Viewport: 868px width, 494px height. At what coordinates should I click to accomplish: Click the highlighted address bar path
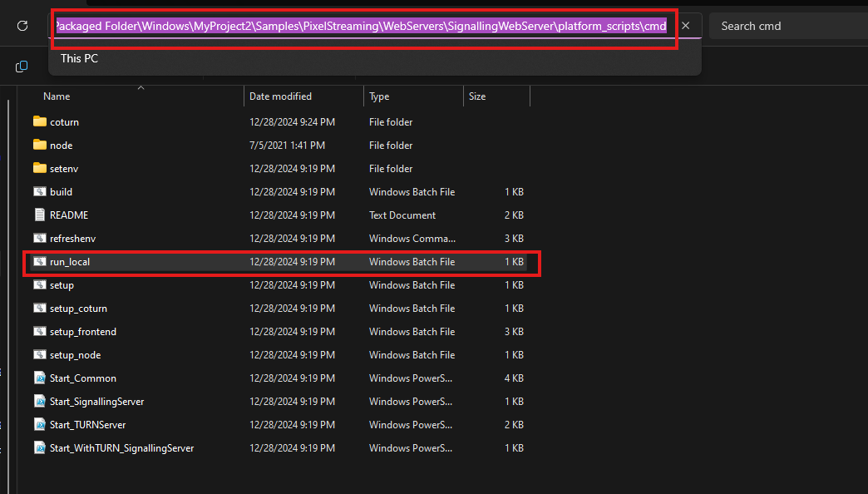[360, 26]
